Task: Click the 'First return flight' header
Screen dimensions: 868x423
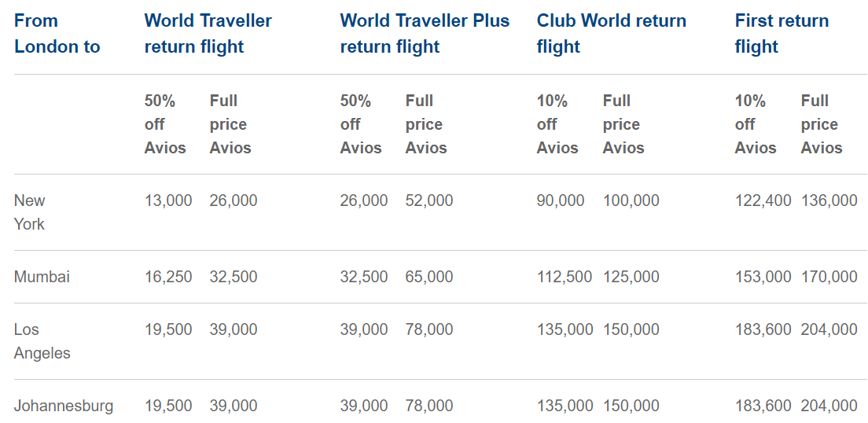Action: 782,34
